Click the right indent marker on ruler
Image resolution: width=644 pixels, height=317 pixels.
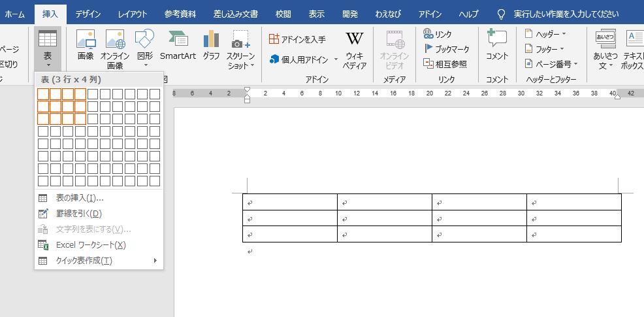[x=617, y=96]
